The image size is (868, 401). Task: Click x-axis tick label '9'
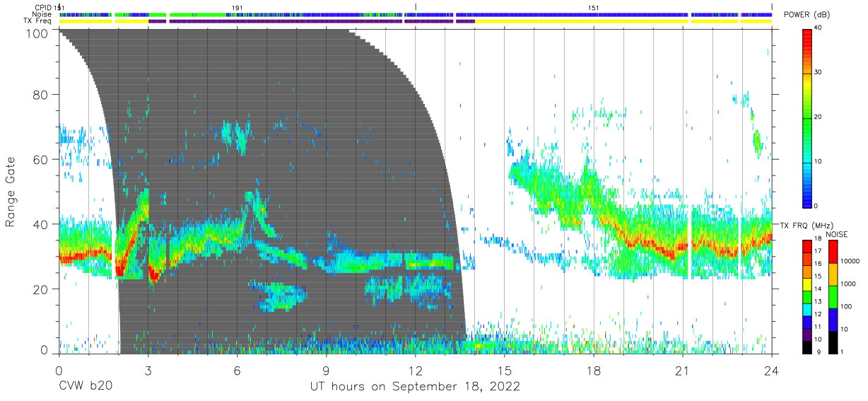[x=326, y=371]
